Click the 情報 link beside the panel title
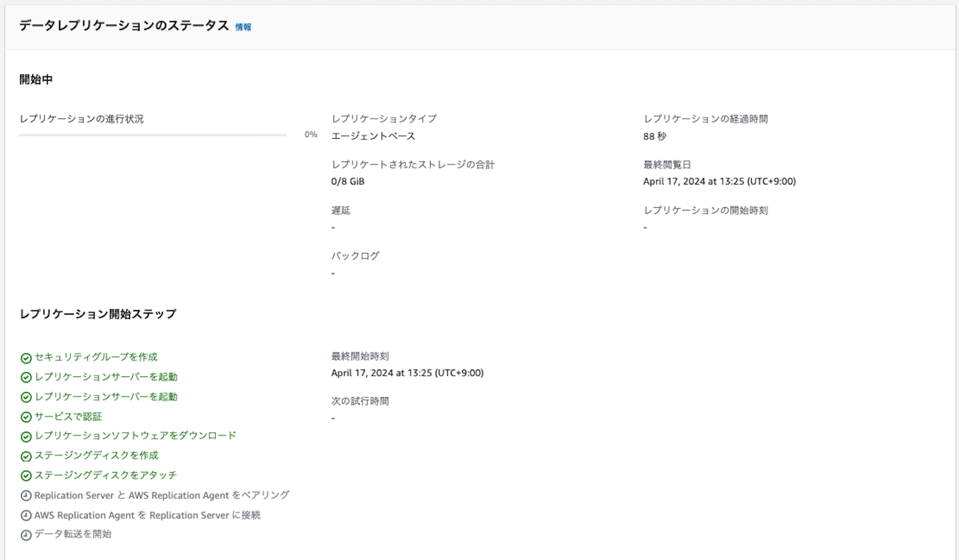 point(243,27)
